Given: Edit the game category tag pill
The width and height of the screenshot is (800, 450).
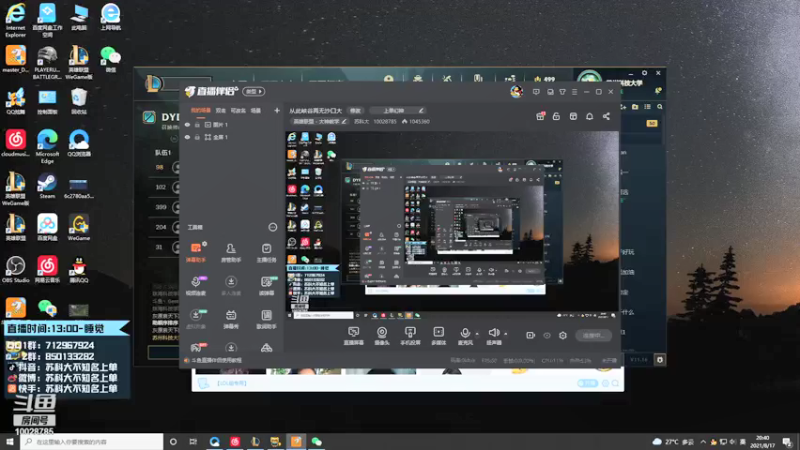Looking at the screenshot, I should (319, 121).
